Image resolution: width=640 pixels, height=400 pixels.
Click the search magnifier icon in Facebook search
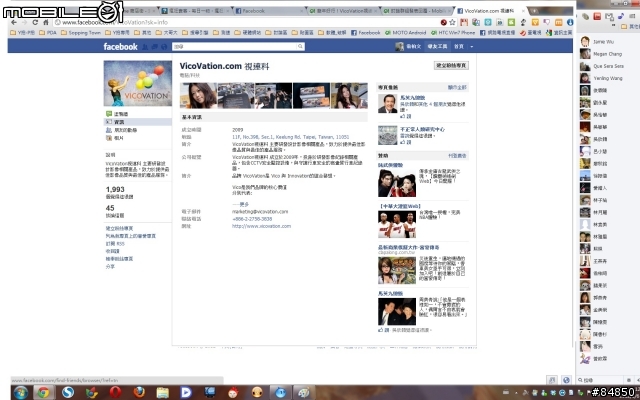tap(300, 47)
